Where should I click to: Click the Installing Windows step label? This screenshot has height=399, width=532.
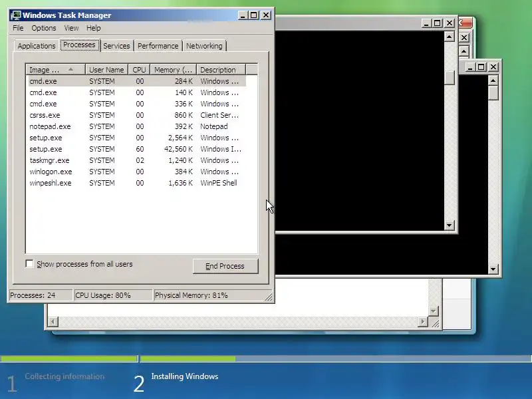tap(185, 376)
